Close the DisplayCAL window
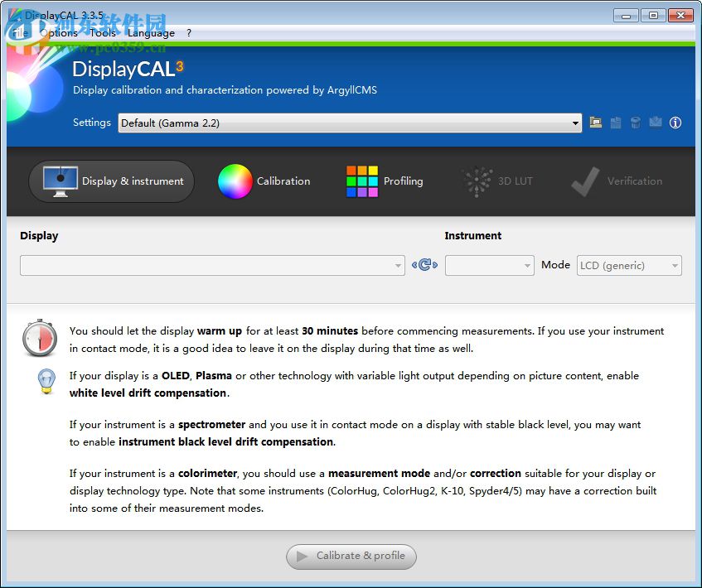Screen dimensions: 702x588 coord(680,16)
